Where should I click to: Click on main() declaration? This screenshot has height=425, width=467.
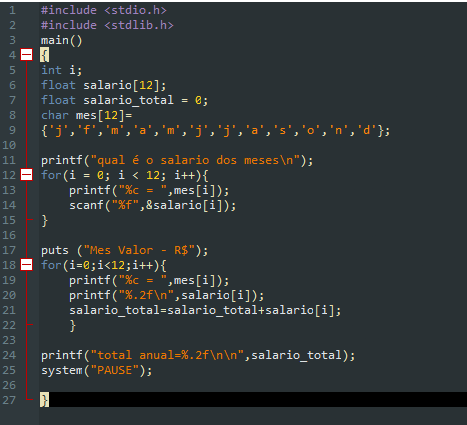point(61,40)
